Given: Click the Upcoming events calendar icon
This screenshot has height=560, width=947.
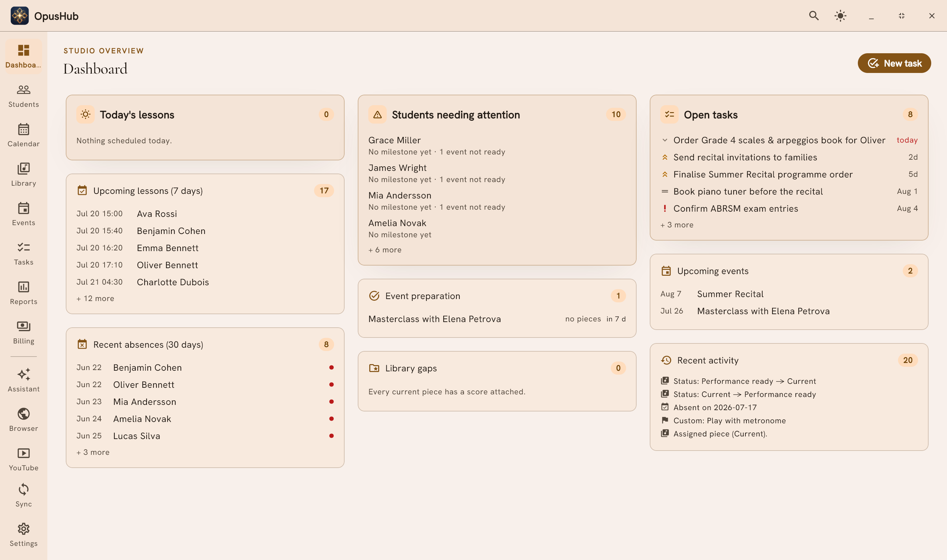Looking at the screenshot, I should coord(666,271).
